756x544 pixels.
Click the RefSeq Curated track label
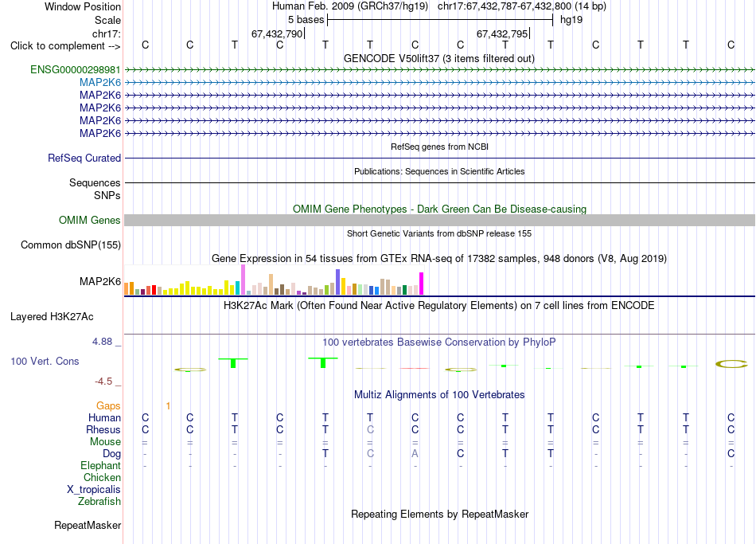84,158
